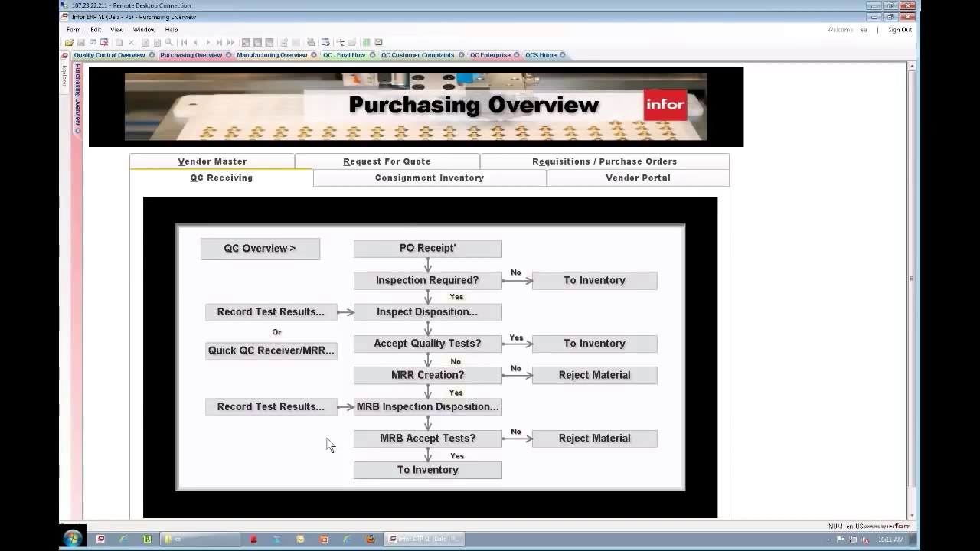Go to previous record toolbar arrow

tap(195, 42)
